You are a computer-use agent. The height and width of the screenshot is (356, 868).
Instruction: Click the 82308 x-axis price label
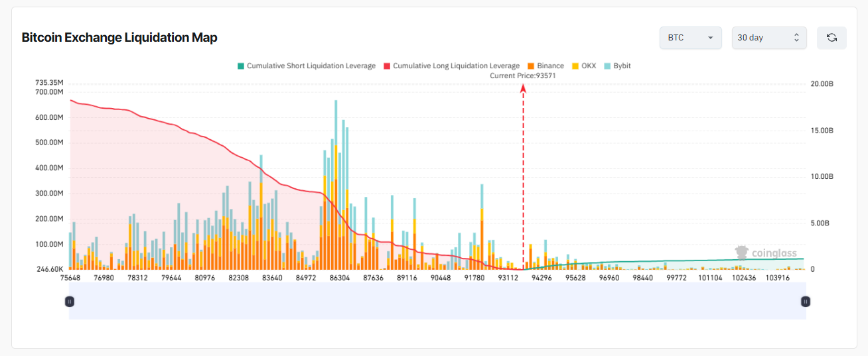[239, 278]
